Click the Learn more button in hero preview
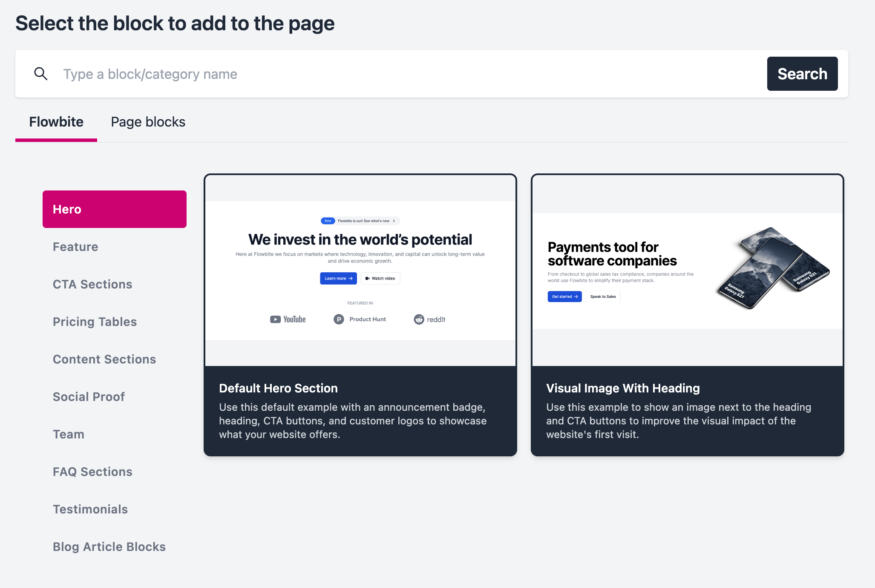 coord(338,278)
